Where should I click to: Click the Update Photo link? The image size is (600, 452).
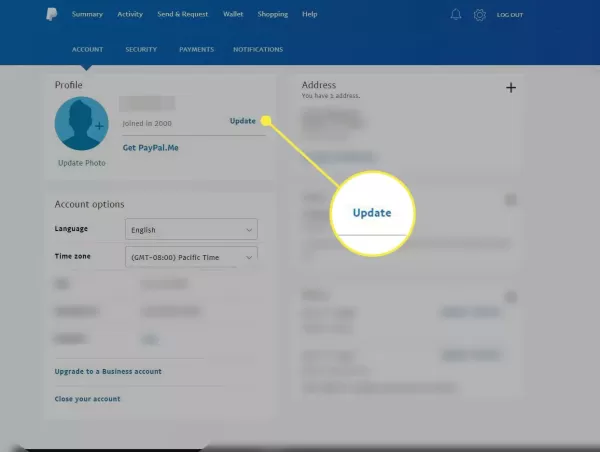[x=82, y=163]
